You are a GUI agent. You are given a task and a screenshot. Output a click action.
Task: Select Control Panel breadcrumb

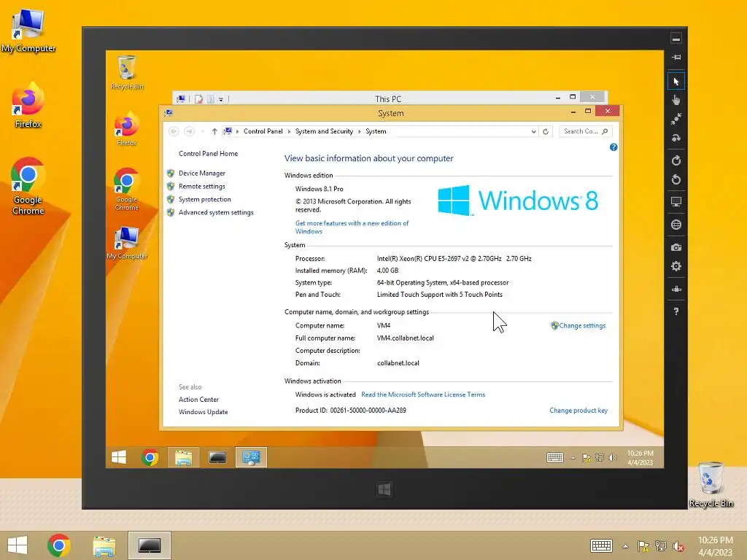click(x=263, y=131)
